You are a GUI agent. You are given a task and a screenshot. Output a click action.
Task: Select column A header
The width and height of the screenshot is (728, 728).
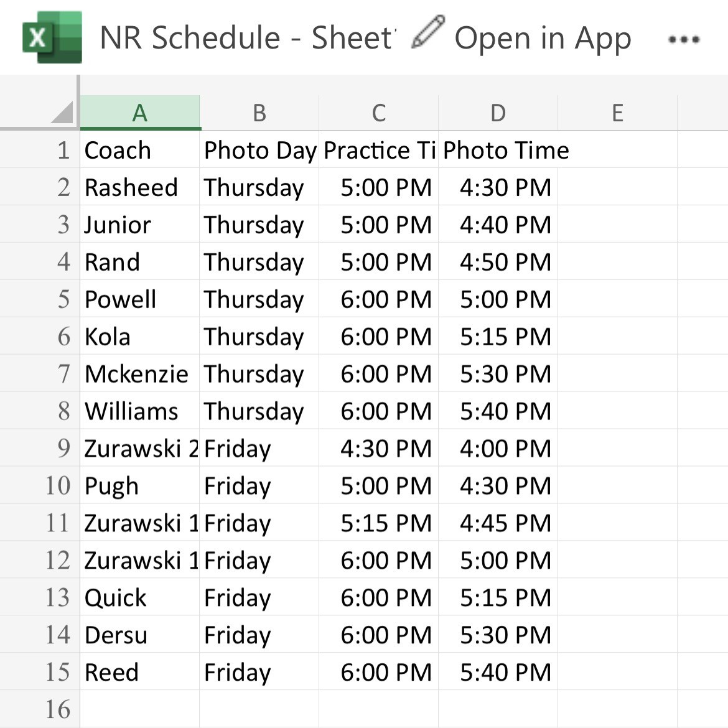pyautogui.click(x=140, y=113)
